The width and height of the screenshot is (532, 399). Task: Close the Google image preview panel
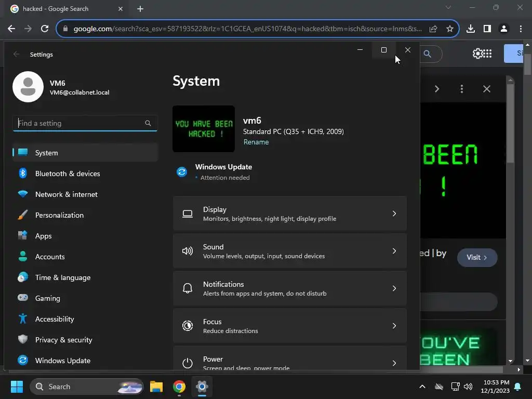tap(486, 89)
